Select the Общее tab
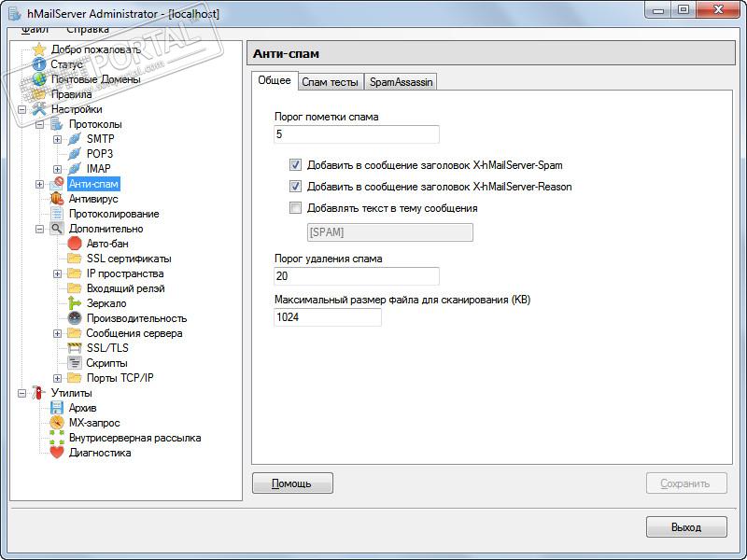Image resolution: width=747 pixels, height=560 pixels. pos(275,80)
